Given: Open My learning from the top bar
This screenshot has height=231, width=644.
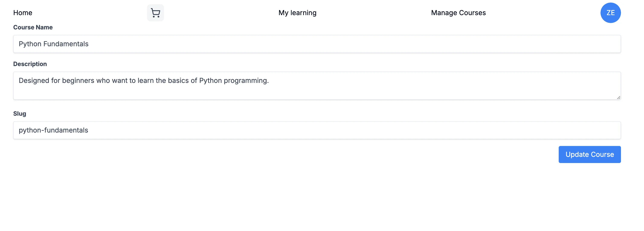Looking at the screenshot, I should (x=297, y=13).
